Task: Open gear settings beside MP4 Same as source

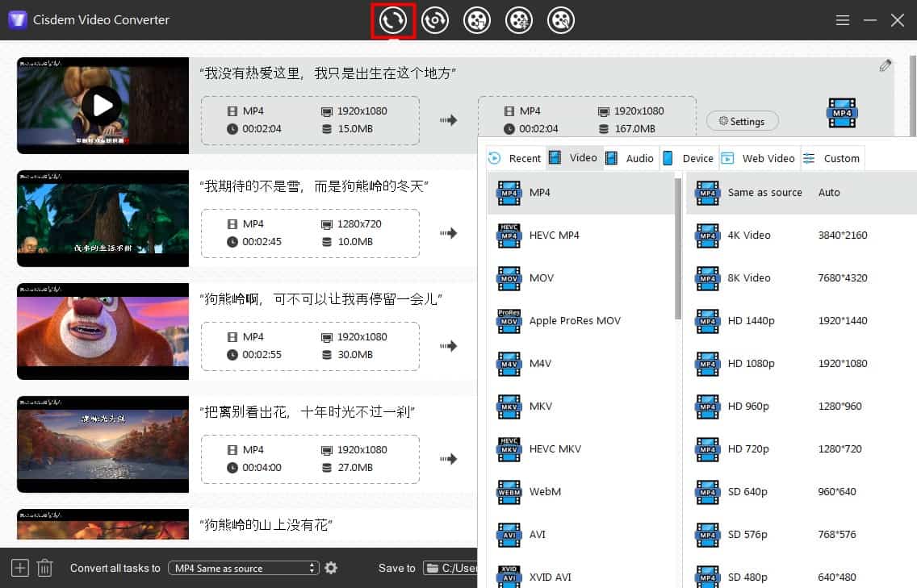Action: (331, 568)
